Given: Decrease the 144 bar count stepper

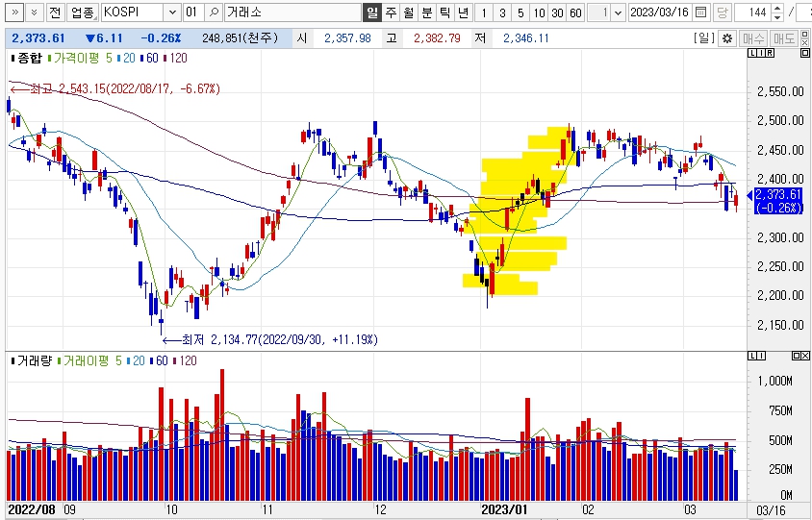Looking at the screenshot, I should click(776, 17).
